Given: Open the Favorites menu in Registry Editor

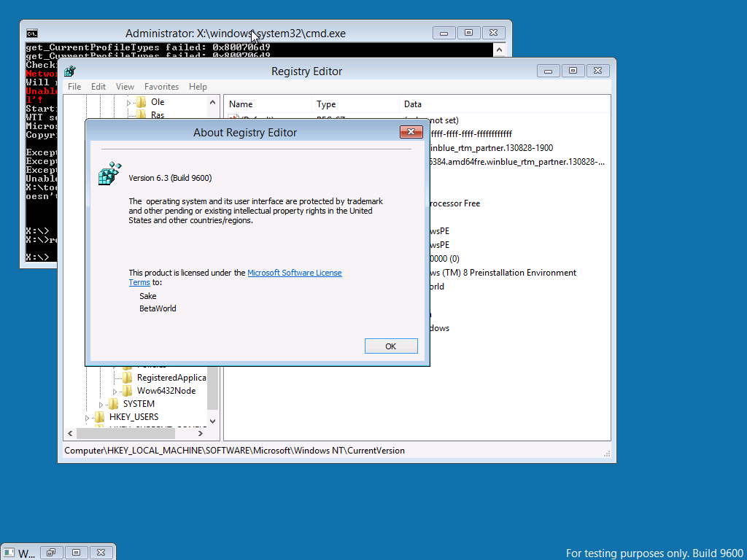Looking at the screenshot, I should (161, 87).
